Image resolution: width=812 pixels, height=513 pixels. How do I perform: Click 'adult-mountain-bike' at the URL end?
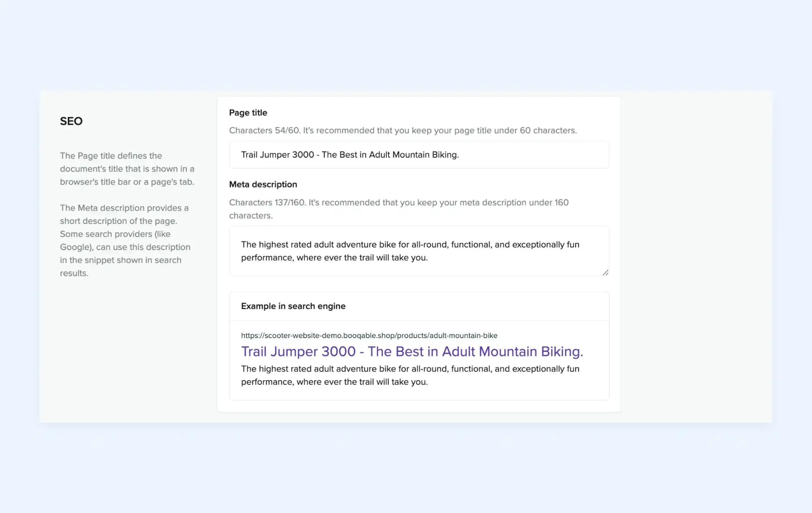463,336
